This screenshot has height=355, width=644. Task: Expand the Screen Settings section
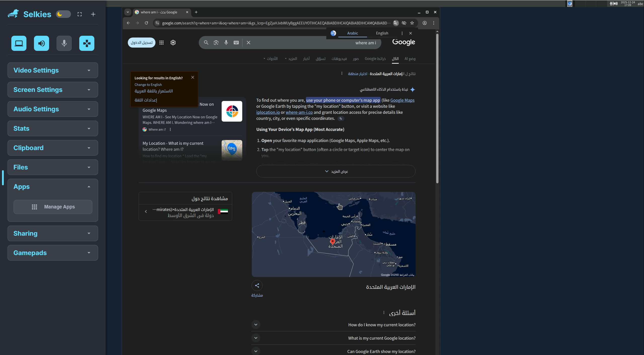(x=53, y=90)
